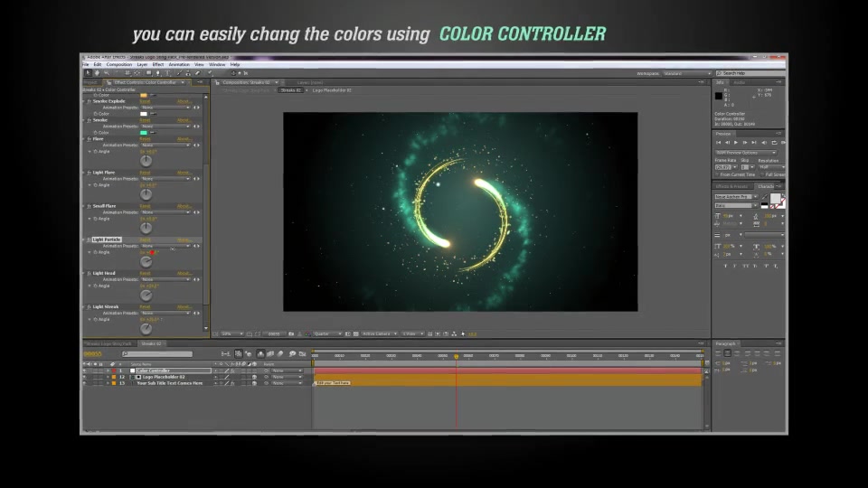Center-align text in Paragraph panel
Image resolution: width=868 pixels, height=488 pixels.
pyautogui.click(x=727, y=353)
